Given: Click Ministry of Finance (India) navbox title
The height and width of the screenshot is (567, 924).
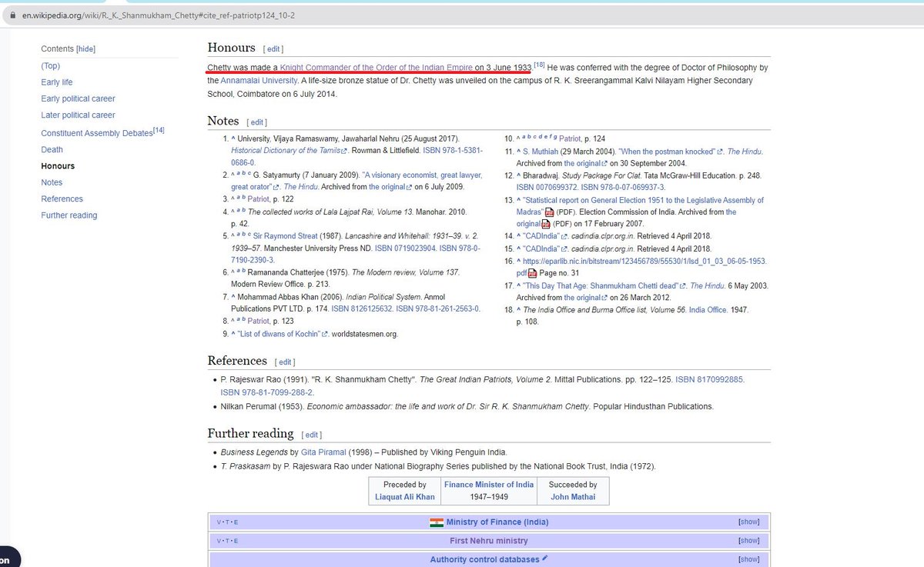Looking at the screenshot, I should pyautogui.click(x=497, y=522).
